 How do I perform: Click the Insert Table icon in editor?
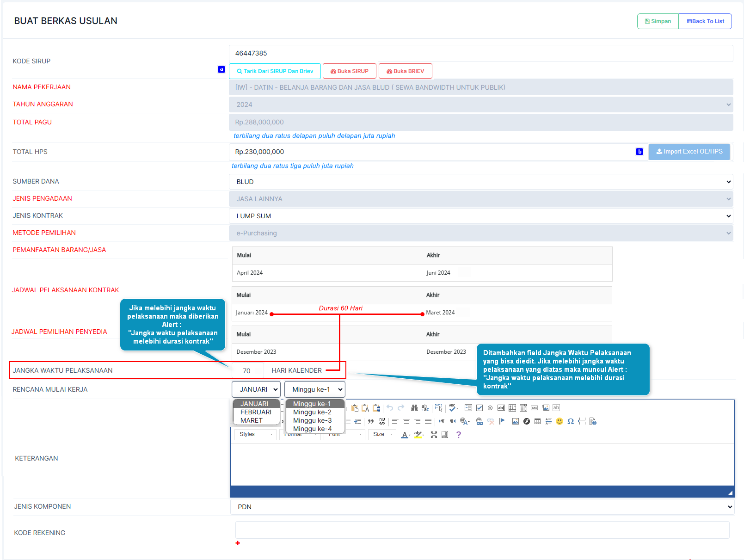[x=537, y=421]
